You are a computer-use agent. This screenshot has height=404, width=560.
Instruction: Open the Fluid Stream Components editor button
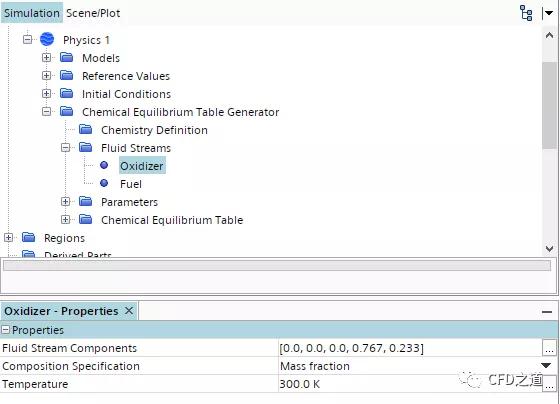pos(549,348)
